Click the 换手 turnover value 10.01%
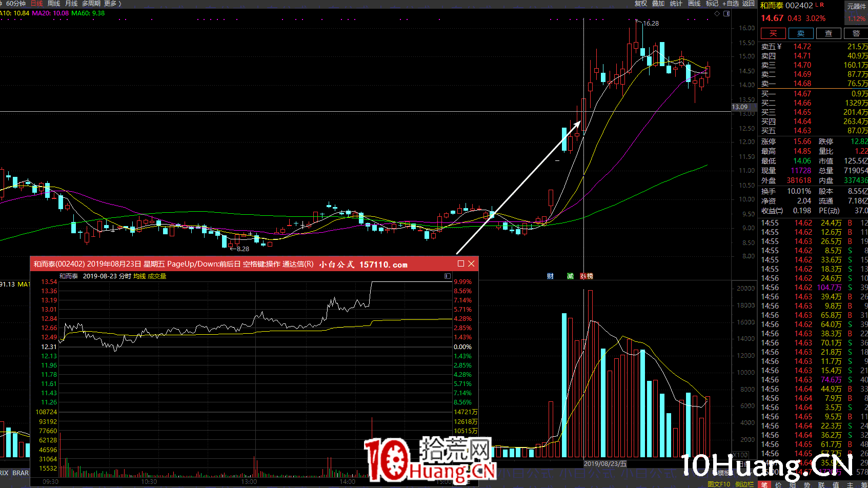The width and height of the screenshot is (868, 488). pos(799,191)
